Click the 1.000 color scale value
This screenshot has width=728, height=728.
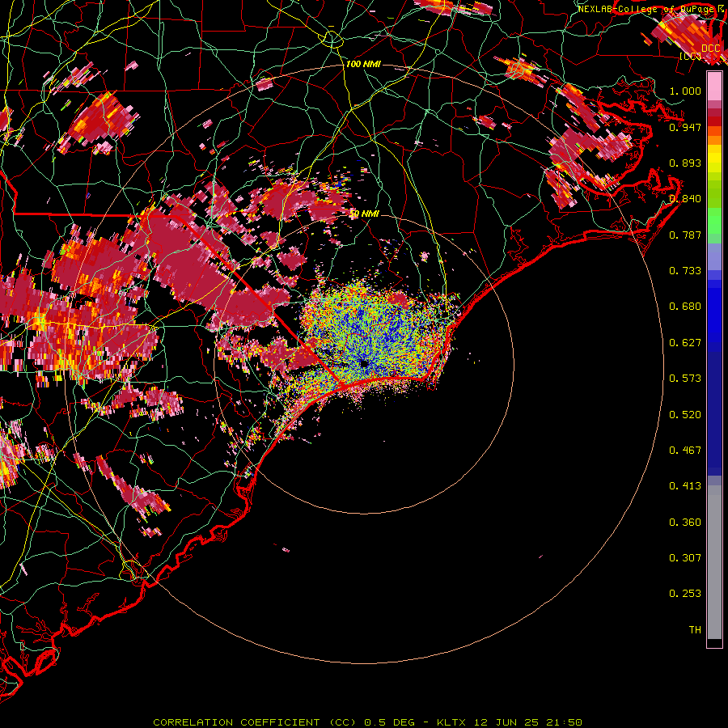point(685,91)
